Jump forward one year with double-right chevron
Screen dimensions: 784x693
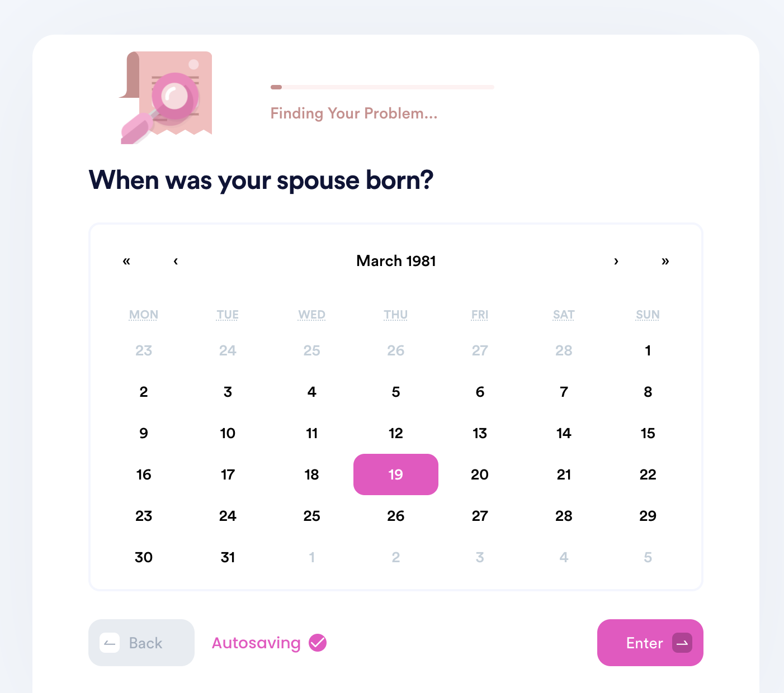tap(665, 261)
